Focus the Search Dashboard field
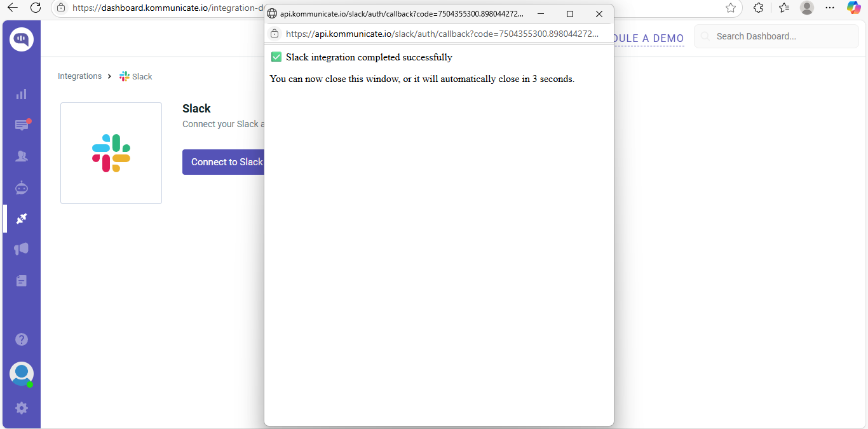 [x=776, y=36]
